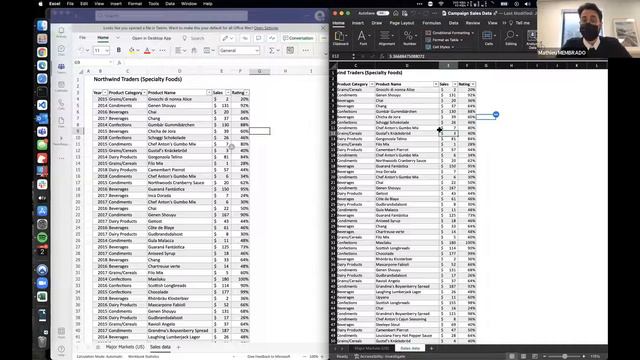
Task: Open Cell Styles dropdown in desktop Excel
Action: [x=440, y=47]
